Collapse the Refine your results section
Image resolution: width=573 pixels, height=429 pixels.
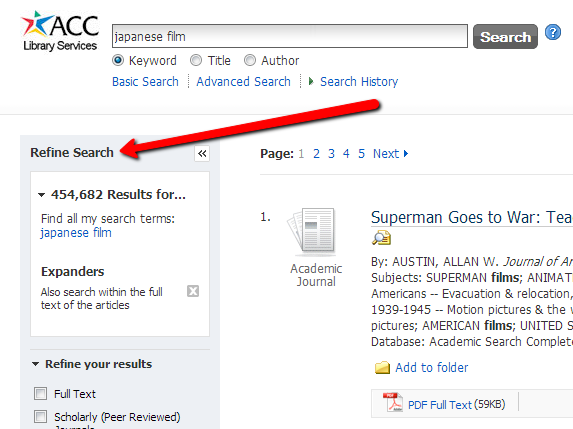[x=35, y=364]
